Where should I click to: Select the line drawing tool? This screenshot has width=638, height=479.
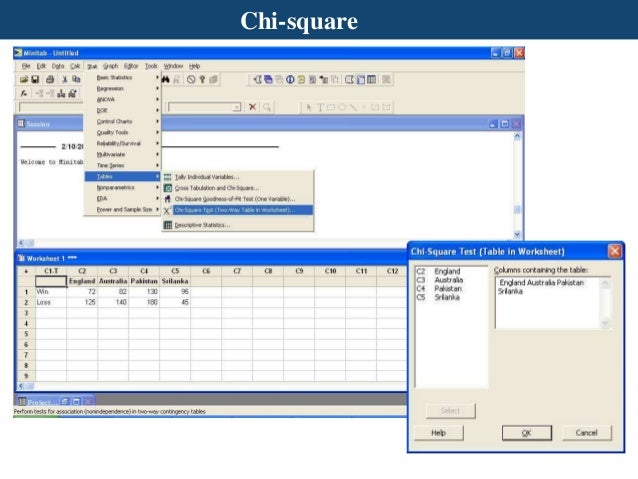tap(353, 107)
